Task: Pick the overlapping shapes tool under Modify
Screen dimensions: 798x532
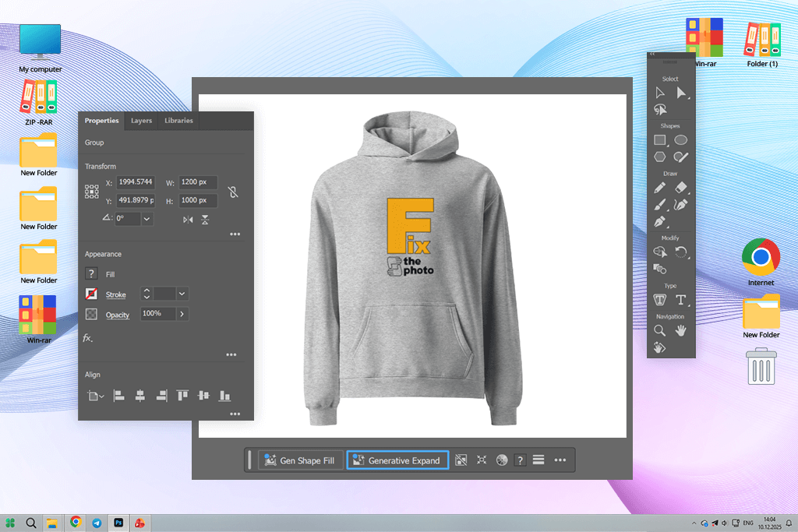Action: [660, 269]
